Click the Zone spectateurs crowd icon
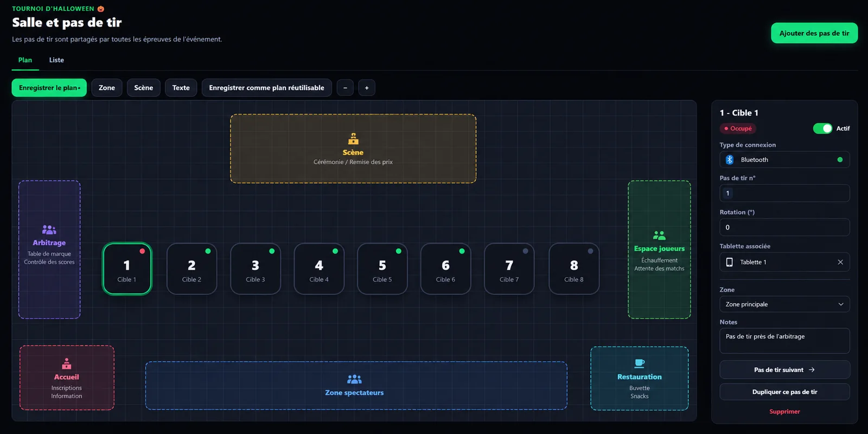Viewport: 868px width, 434px height. click(354, 379)
